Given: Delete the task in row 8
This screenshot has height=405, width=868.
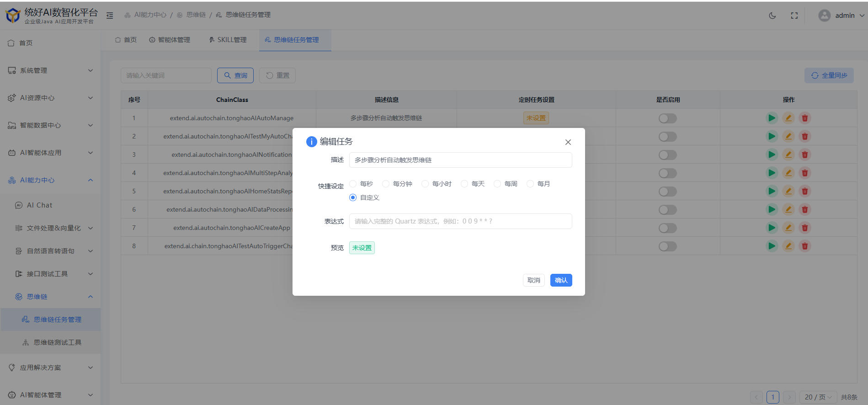Looking at the screenshot, I should coord(804,246).
